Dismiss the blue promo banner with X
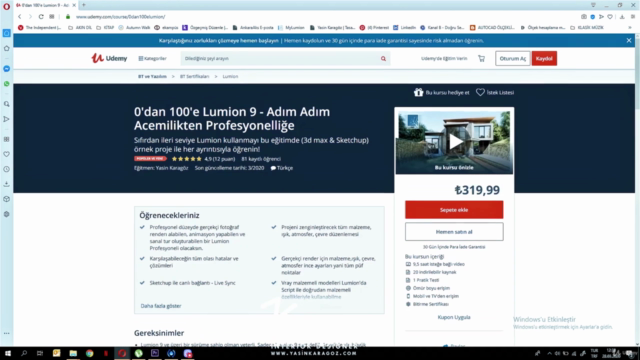640x360 pixels. coord(629,40)
